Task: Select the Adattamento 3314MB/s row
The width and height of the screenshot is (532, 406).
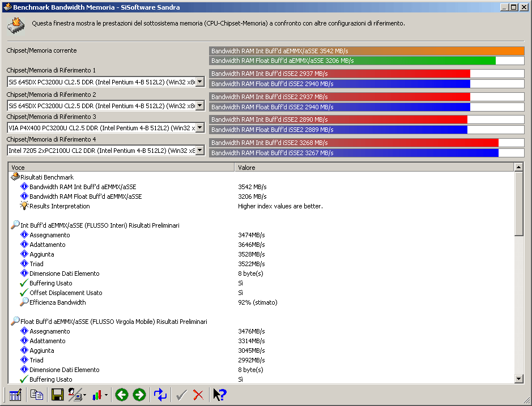Action: point(261,340)
